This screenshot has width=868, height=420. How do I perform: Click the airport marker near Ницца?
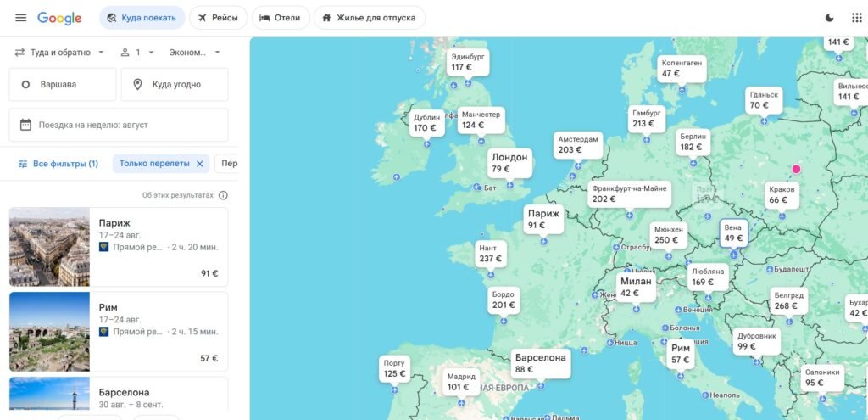[x=609, y=343]
